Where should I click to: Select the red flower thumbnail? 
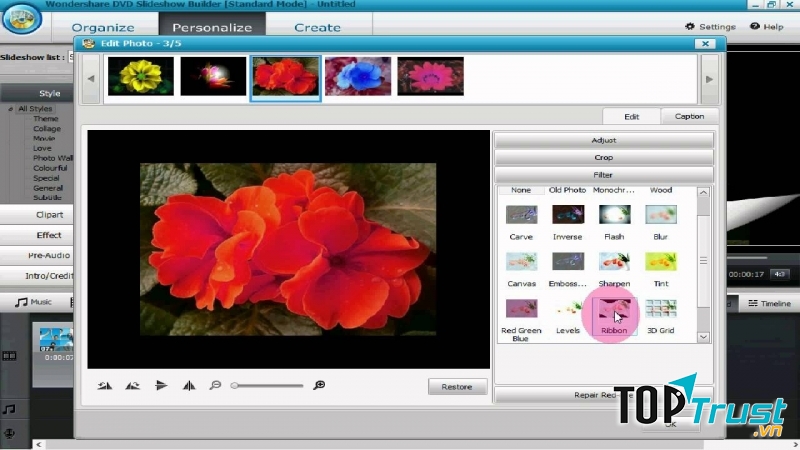point(286,79)
